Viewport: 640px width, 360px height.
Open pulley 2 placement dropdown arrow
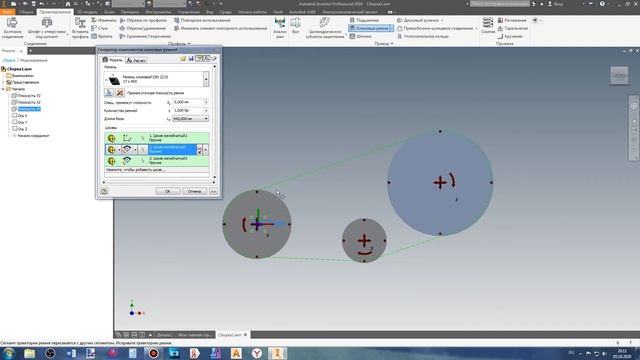pos(135,150)
